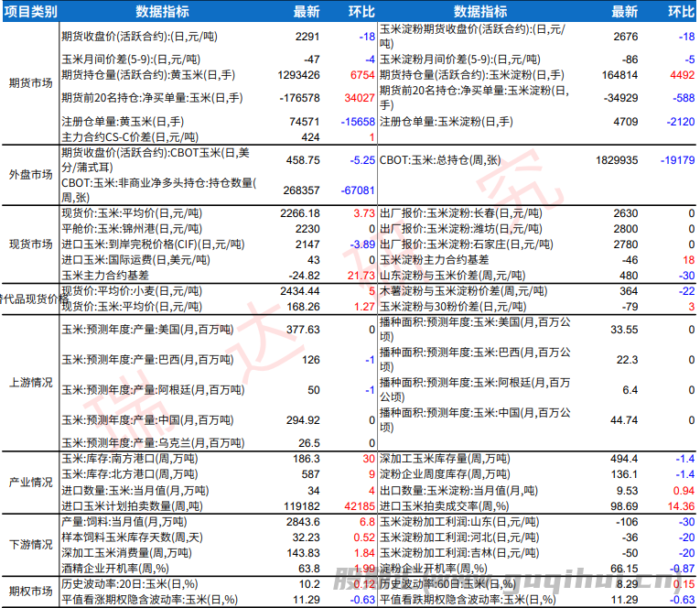Click the 产业情况 category label
The image size is (700, 608).
30,481
